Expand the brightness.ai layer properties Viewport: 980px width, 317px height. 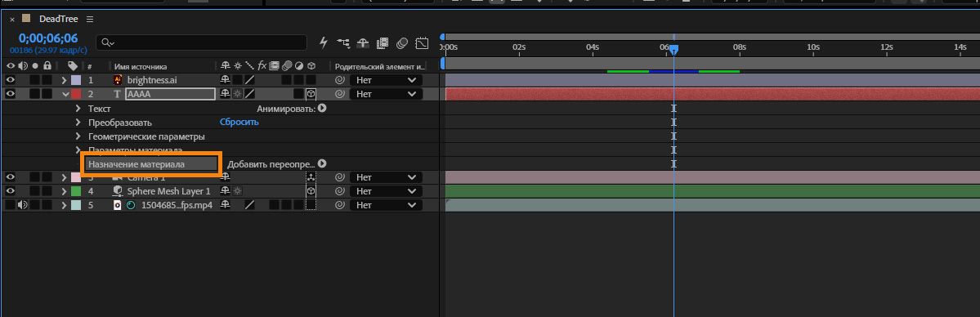pos(64,80)
